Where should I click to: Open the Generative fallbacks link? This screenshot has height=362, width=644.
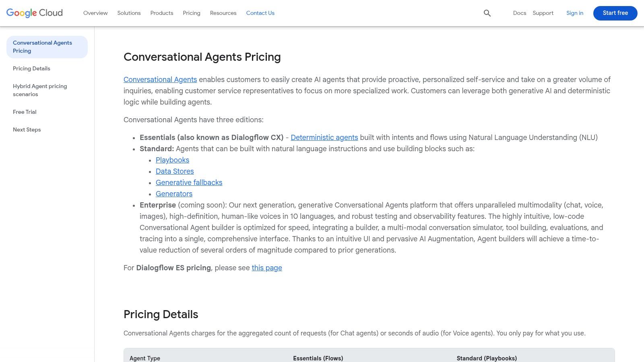click(x=189, y=183)
